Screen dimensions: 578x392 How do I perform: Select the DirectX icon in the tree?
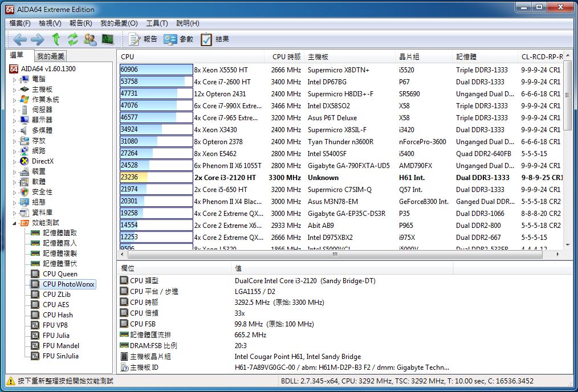[25, 161]
